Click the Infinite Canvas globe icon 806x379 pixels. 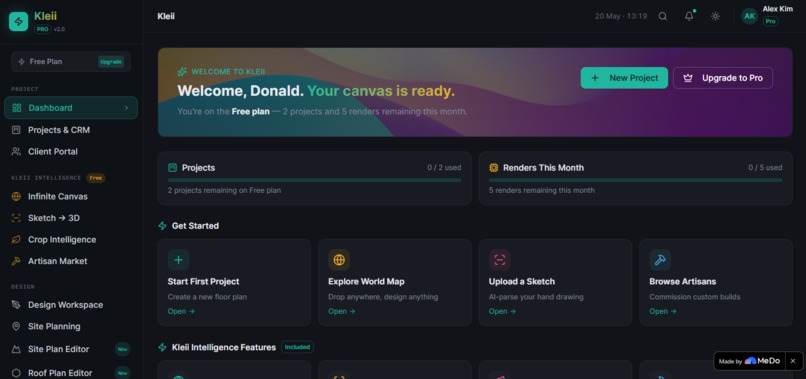[16, 196]
